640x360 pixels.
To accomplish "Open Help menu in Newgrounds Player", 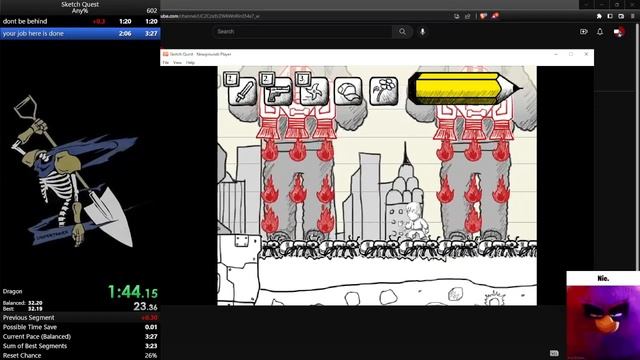I will point(190,62).
